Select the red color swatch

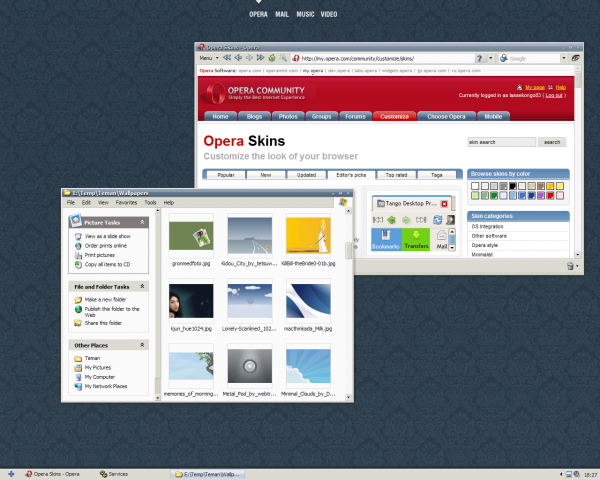tap(550, 196)
